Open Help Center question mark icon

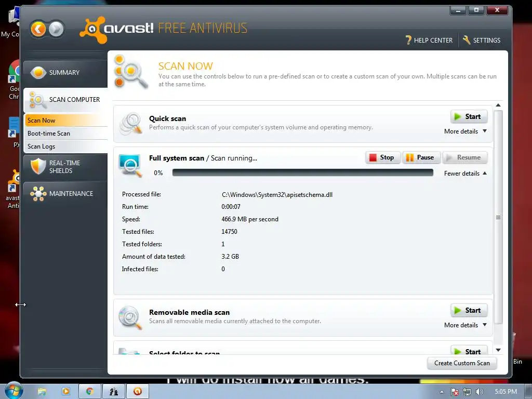408,40
